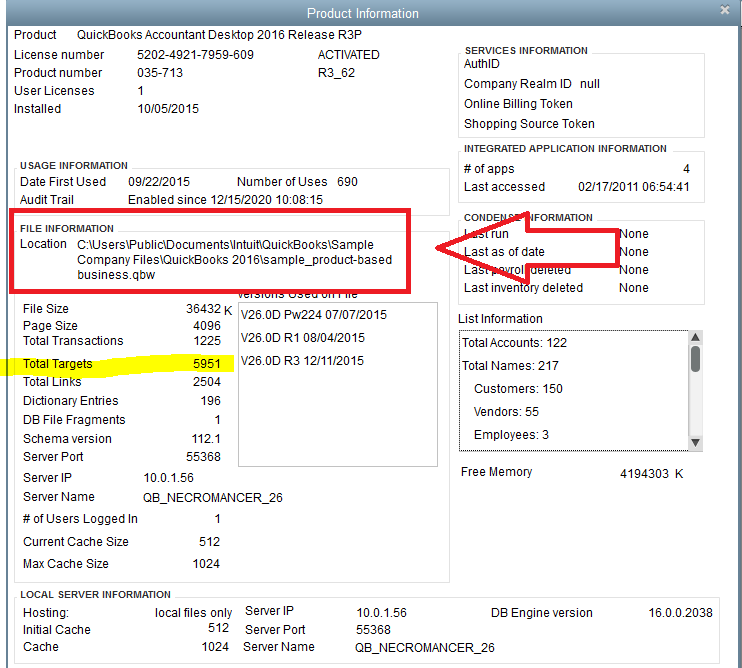Click Company Realm ID null value
This screenshot has height=668, width=742.
(590, 84)
